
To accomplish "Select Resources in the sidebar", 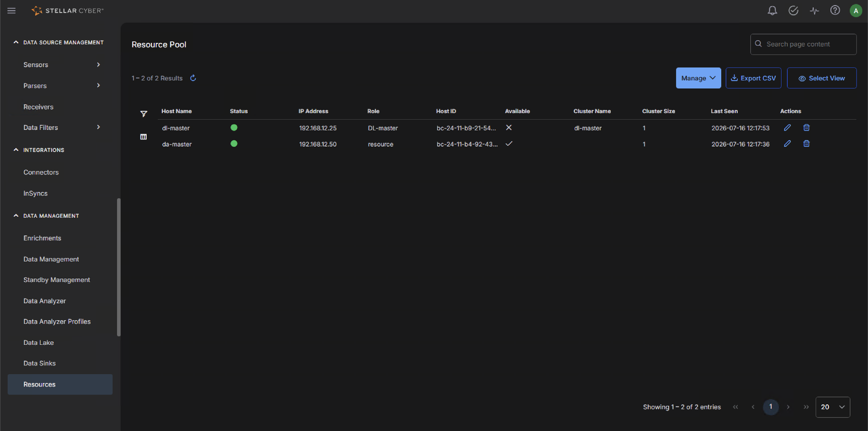I will point(60,384).
